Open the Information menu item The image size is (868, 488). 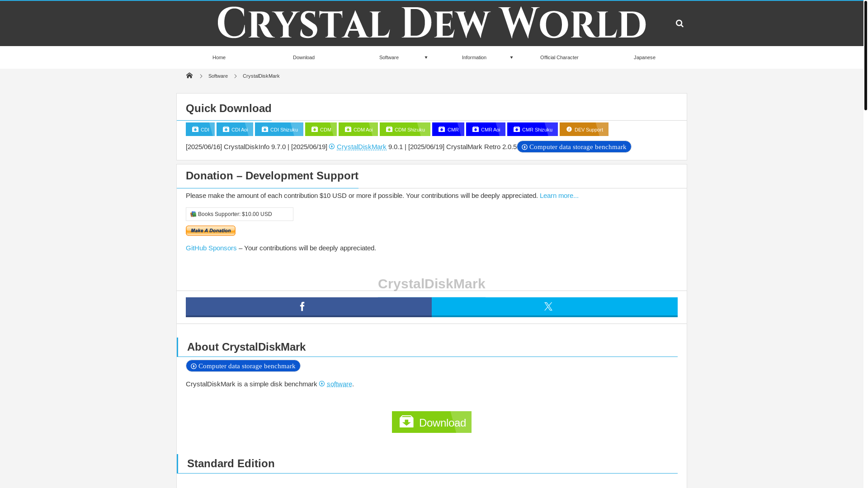[474, 57]
